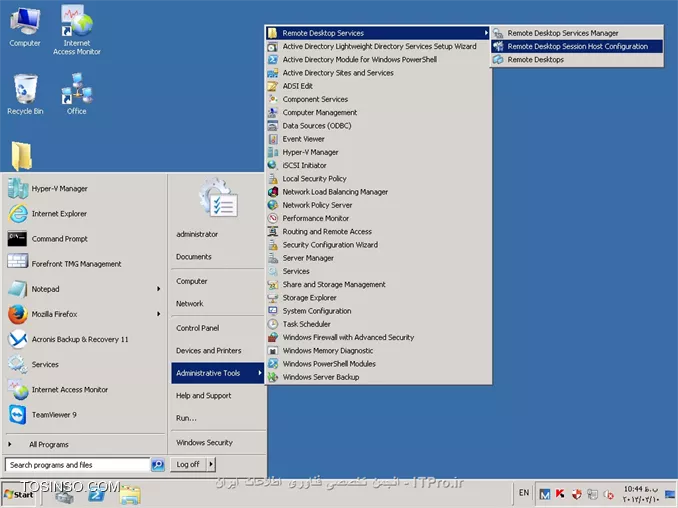Launch Internet Explorer from Start menu

[18, 214]
